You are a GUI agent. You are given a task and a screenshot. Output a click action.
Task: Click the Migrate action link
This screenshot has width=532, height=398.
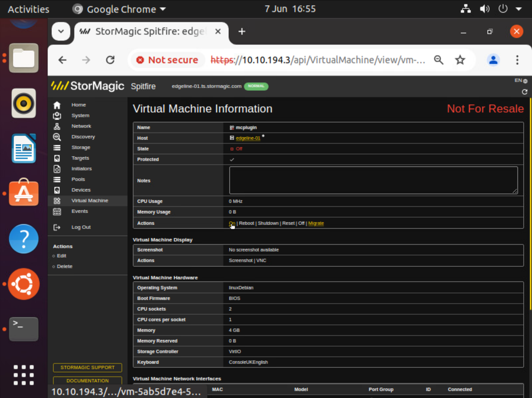pyautogui.click(x=316, y=223)
